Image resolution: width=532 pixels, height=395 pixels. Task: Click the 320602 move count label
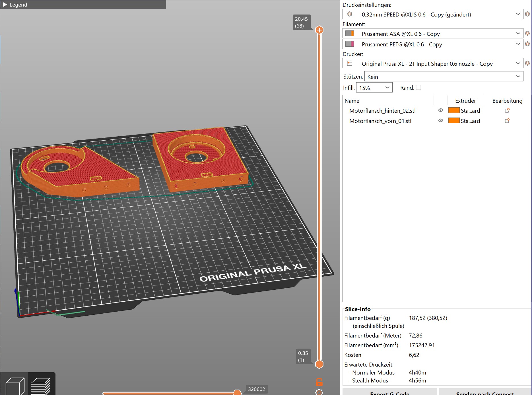pos(256,389)
